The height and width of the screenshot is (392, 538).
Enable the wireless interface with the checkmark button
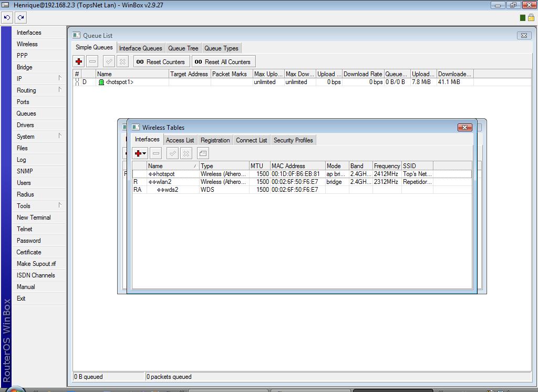pos(172,153)
